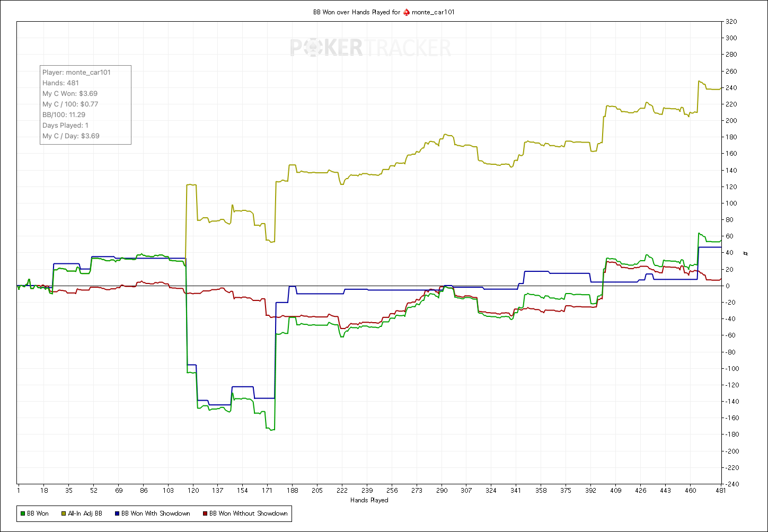This screenshot has width=768, height=532.
Task: Click the 'Days Played: 1' stat line
Action: coord(65,125)
